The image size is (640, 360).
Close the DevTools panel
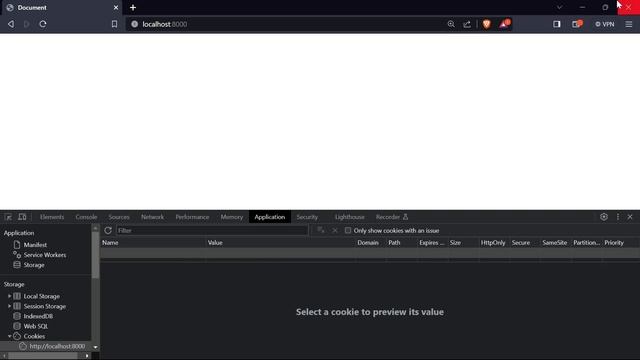[x=630, y=217]
